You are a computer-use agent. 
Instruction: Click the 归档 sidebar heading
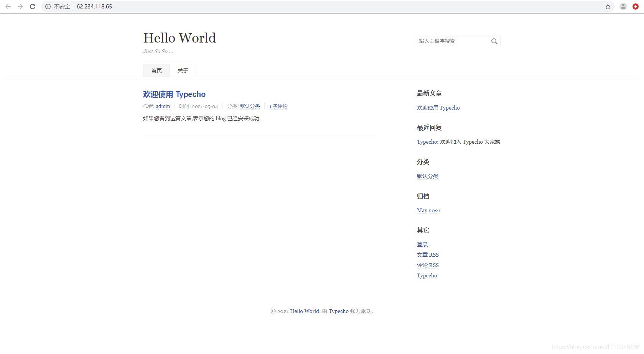pyautogui.click(x=423, y=196)
